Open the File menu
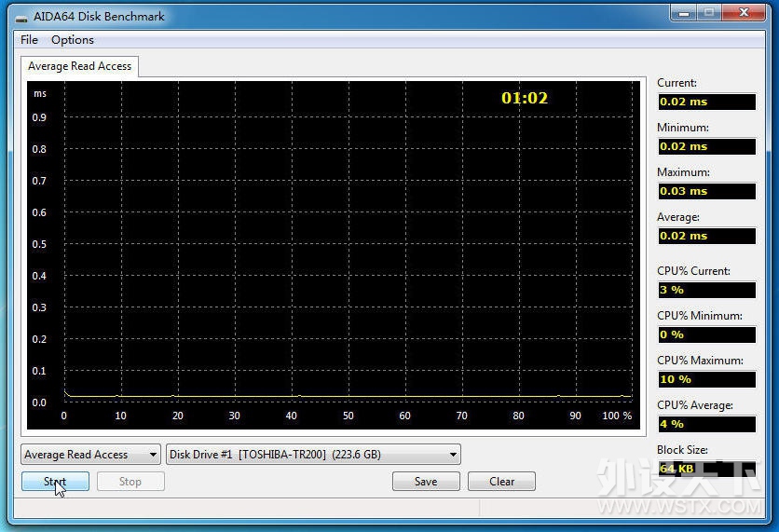779x532 pixels. coord(29,40)
